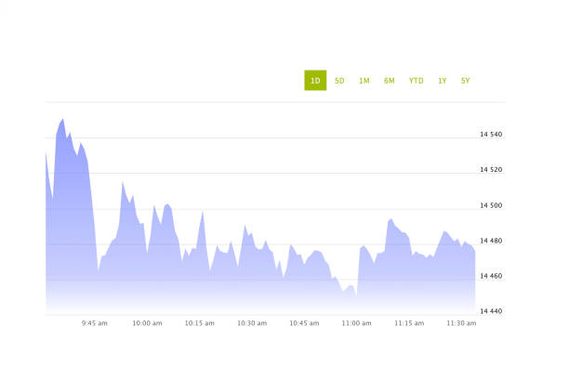Screen dimensions: 569x392
Task: Click the 10:00 am axis label
Action: (x=147, y=323)
